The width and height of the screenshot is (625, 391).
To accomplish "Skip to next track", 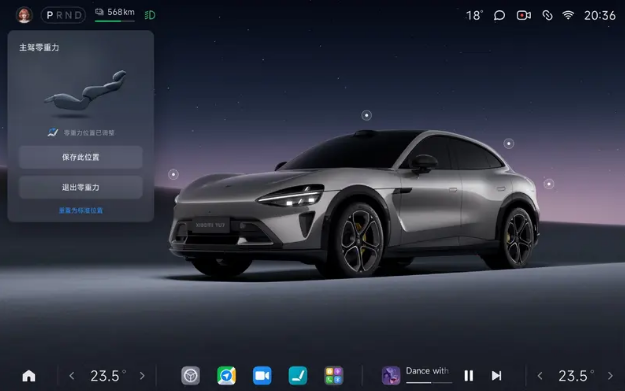I will coord(496,375).
